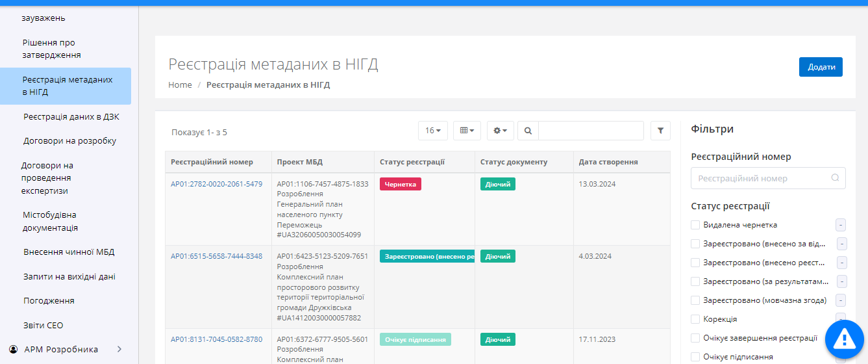The width and height of the screenshot is (868, 364).
Task: Open the blue warning alert floating button
Action: click(x=844, y=339)
